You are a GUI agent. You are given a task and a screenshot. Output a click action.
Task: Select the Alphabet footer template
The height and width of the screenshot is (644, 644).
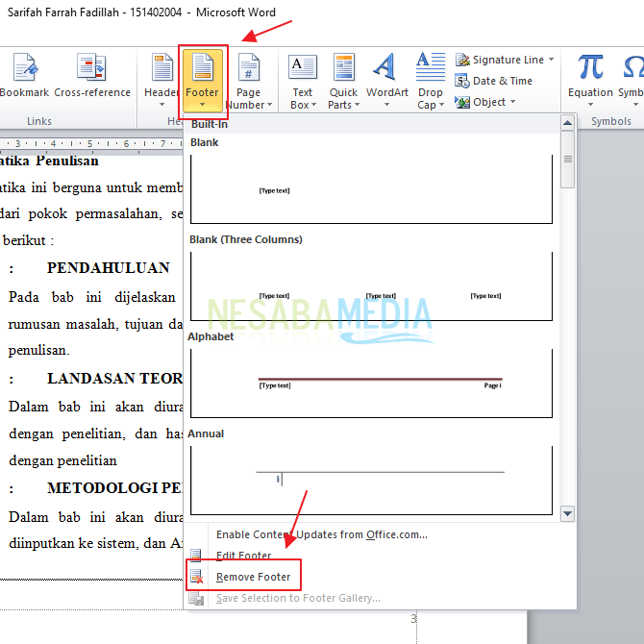(371, 384)
